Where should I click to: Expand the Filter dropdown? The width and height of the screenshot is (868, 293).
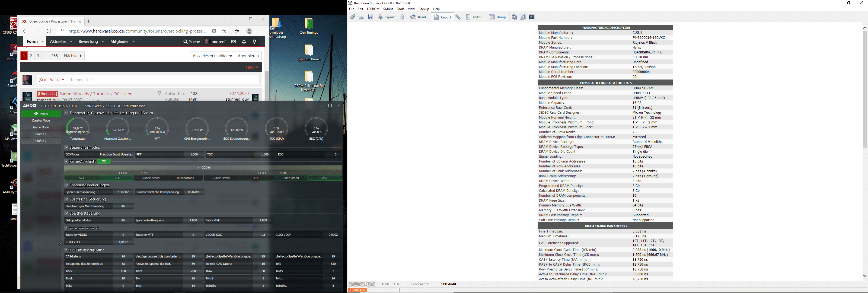[x=252, y=68]
